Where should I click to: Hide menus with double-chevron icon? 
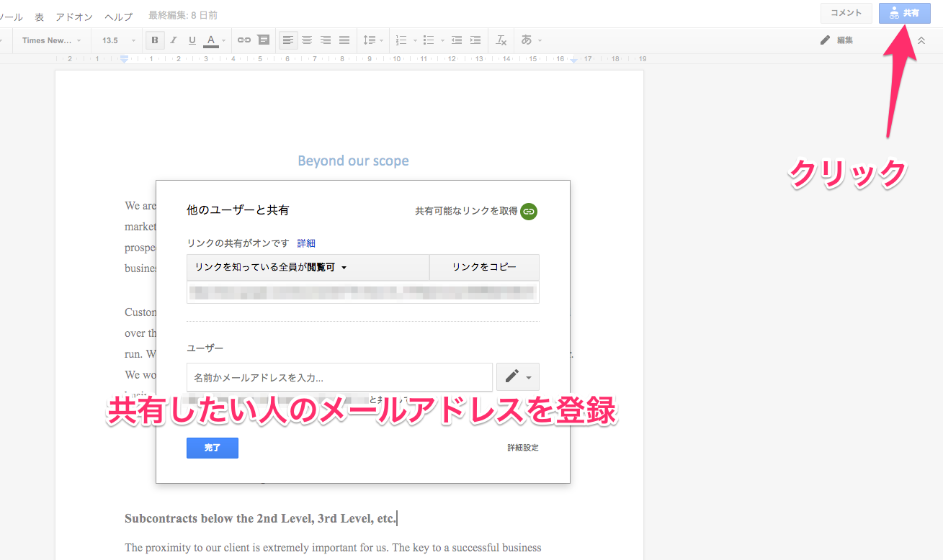[x=921, y=40]
